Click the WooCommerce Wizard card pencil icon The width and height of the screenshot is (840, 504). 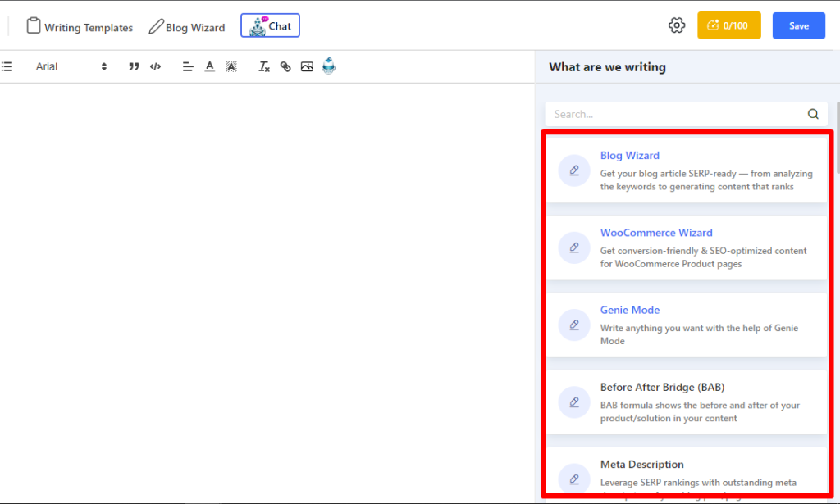(x=574, y=247)
